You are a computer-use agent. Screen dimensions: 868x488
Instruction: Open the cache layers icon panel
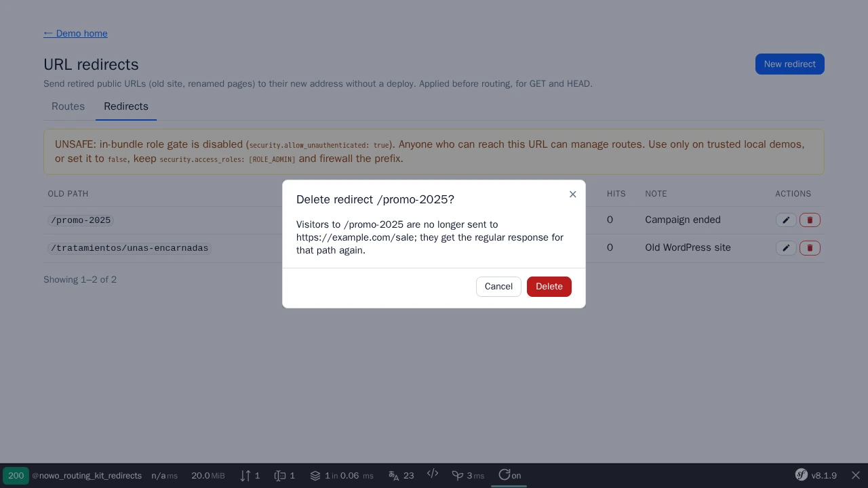342,476
